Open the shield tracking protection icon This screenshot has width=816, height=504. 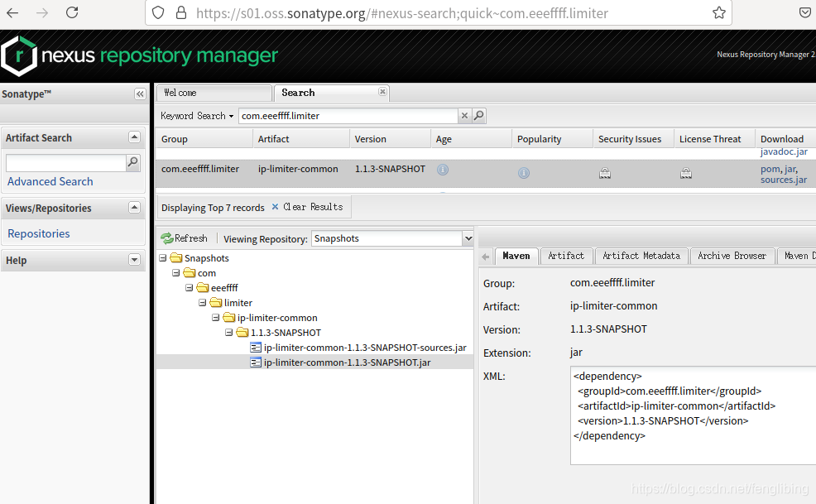point(158,13)
